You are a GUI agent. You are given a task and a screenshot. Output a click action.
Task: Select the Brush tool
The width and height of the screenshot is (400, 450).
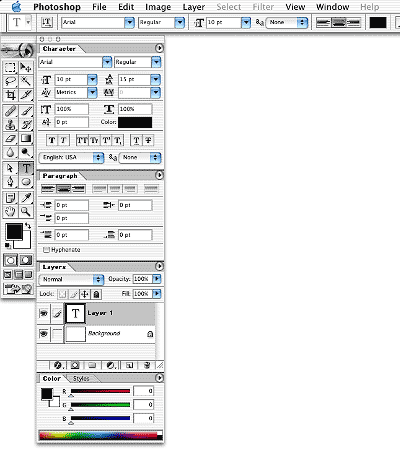pyautogui.click(x=26, y=111)
